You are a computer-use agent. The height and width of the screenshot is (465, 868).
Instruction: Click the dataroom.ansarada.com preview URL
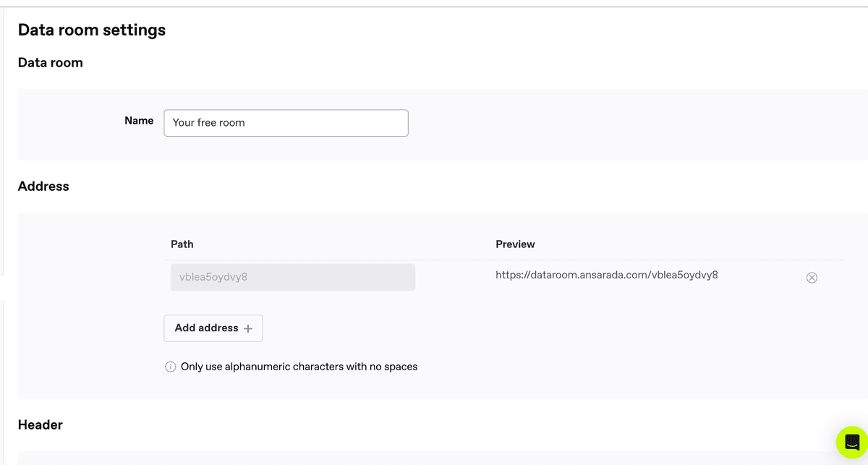point(606,275)
